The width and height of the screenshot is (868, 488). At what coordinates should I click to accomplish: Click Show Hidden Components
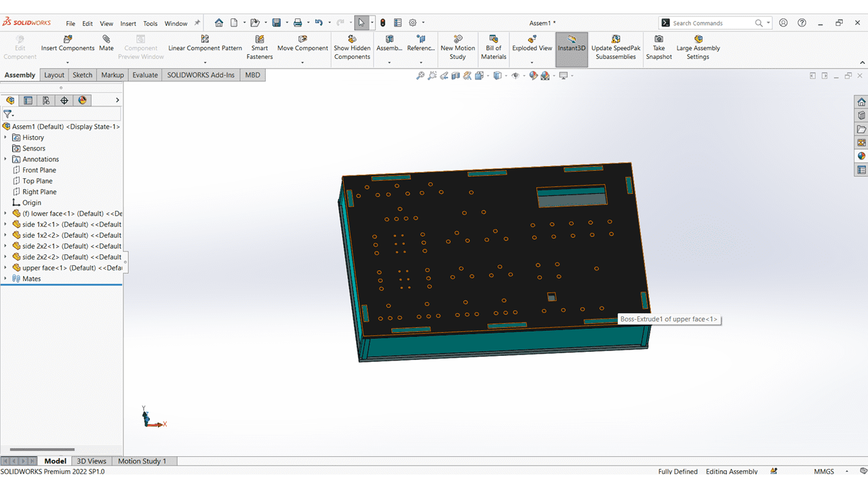pos(352,47)
